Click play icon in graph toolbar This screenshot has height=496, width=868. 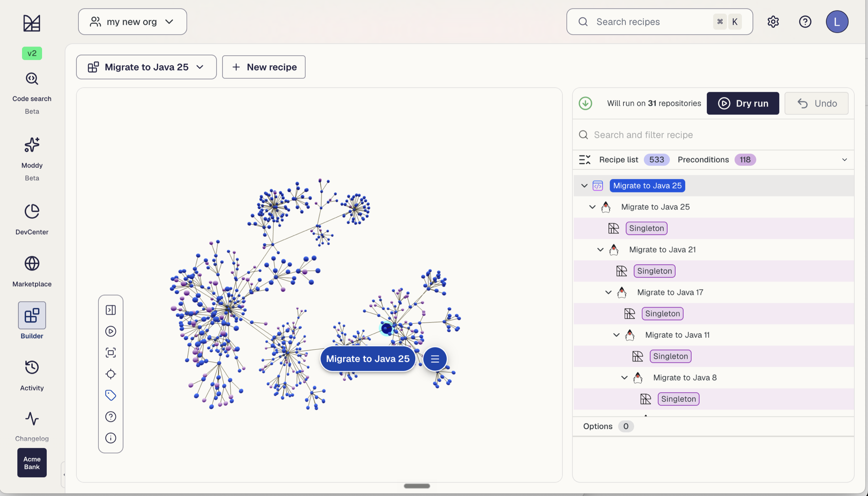point(111,331)
